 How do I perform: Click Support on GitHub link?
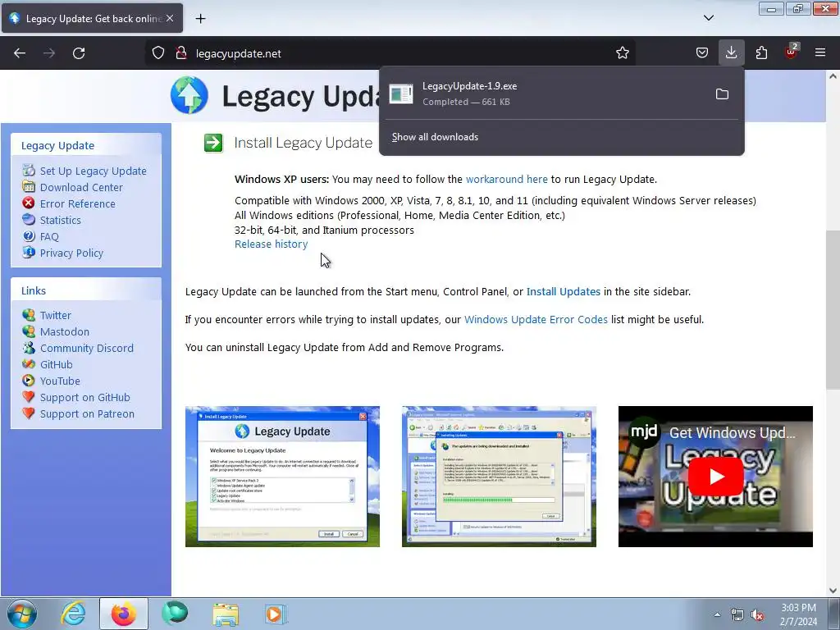[x=85, y=398]
